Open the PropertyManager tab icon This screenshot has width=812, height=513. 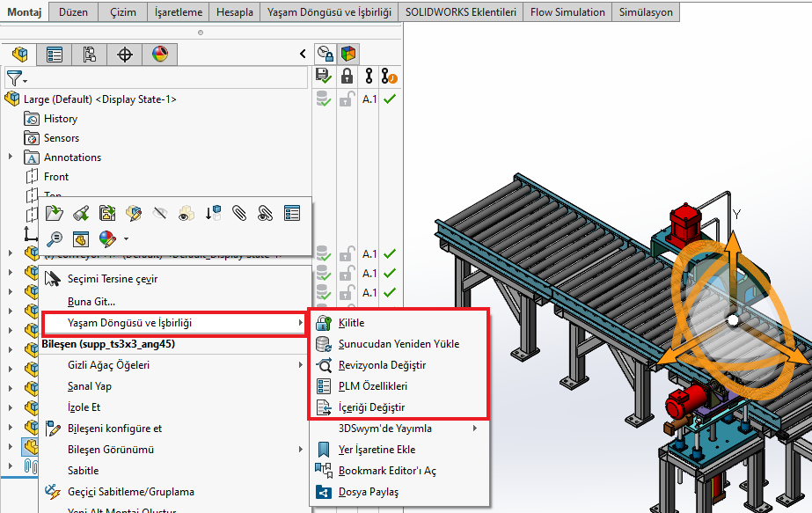(x=55, y=55)
